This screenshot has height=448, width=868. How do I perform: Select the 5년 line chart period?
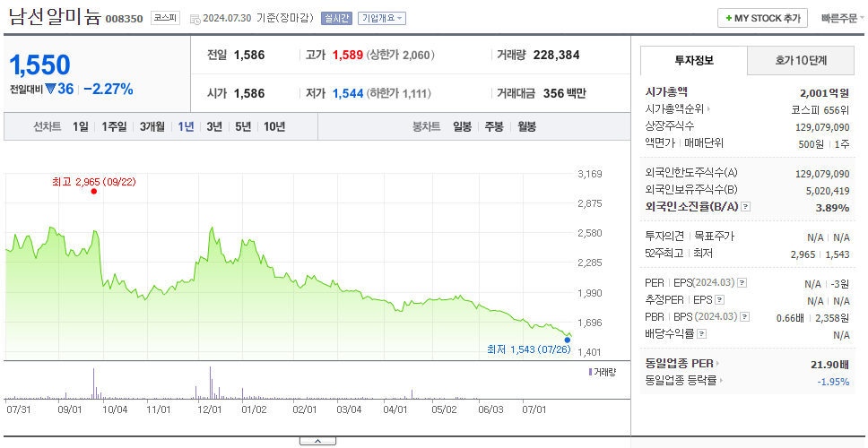click(x=243, y=126)
